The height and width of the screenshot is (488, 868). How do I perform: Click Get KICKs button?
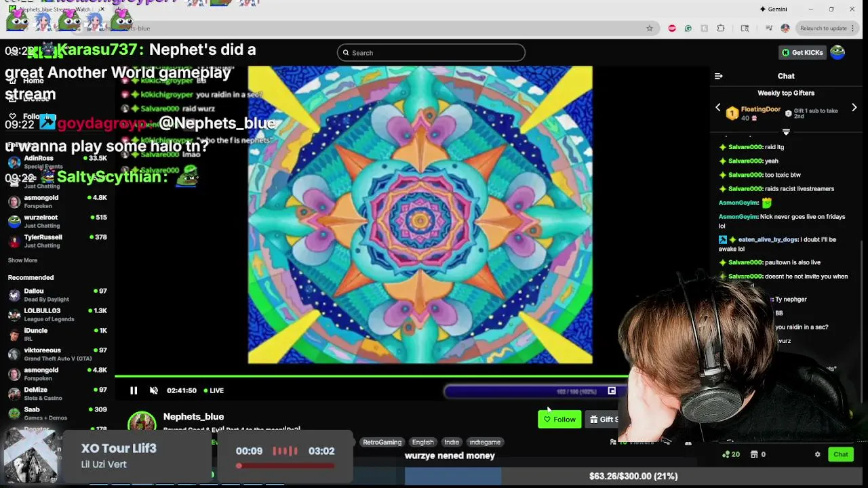click(802, 53)
